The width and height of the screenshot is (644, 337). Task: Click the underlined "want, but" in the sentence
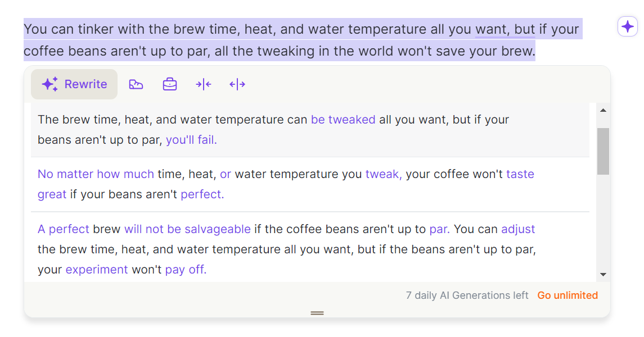[x=505, y=29]
